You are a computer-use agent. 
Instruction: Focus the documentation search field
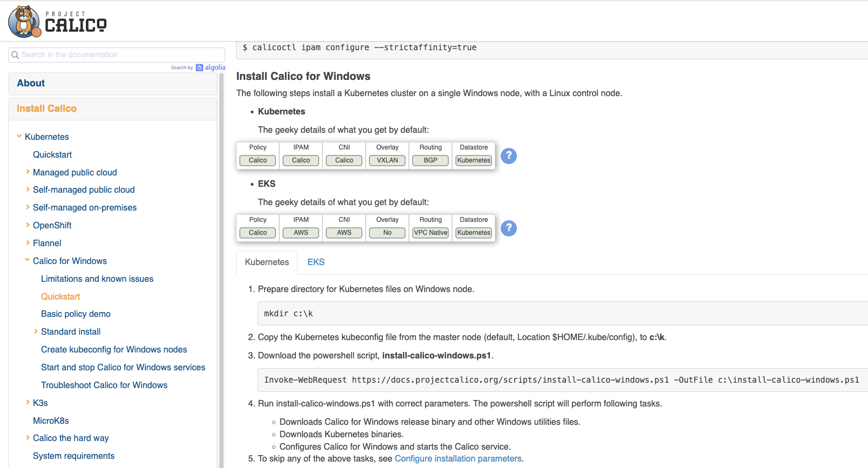pyautogui.click(x=117, y=55)
